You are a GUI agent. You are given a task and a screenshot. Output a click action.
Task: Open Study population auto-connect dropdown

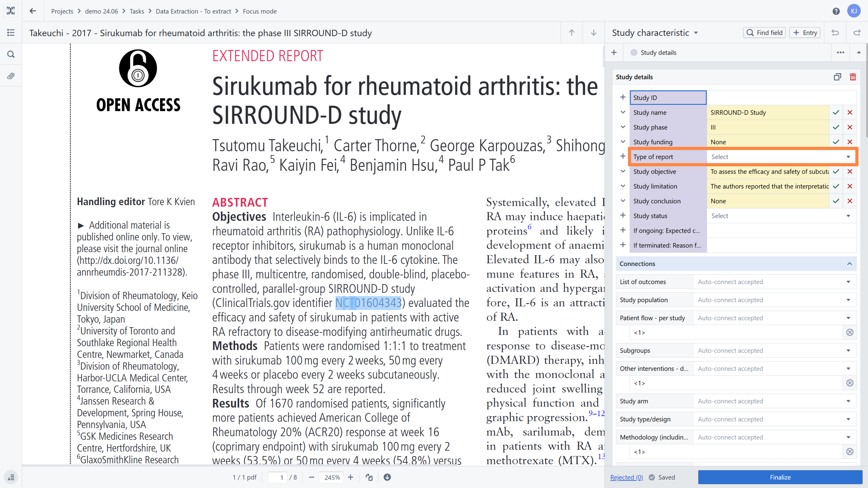[774, 300]
